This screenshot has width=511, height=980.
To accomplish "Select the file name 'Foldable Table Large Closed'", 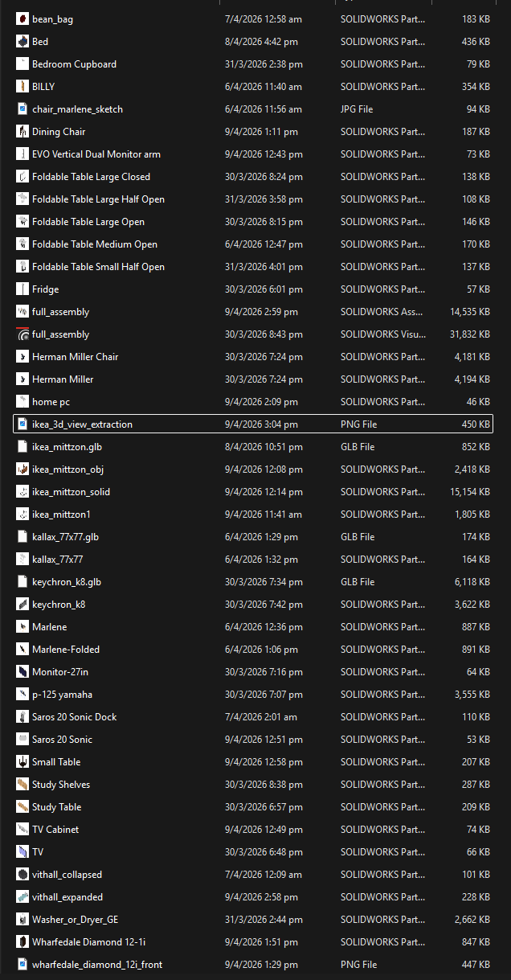I will 91,176.
